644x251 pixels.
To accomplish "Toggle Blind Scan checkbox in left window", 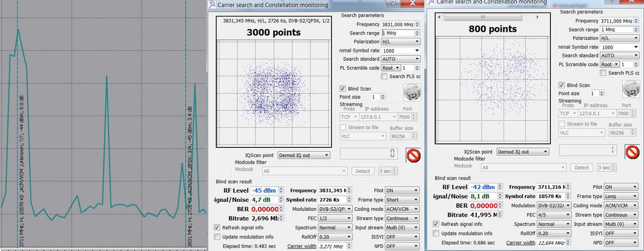I will 343,89.
